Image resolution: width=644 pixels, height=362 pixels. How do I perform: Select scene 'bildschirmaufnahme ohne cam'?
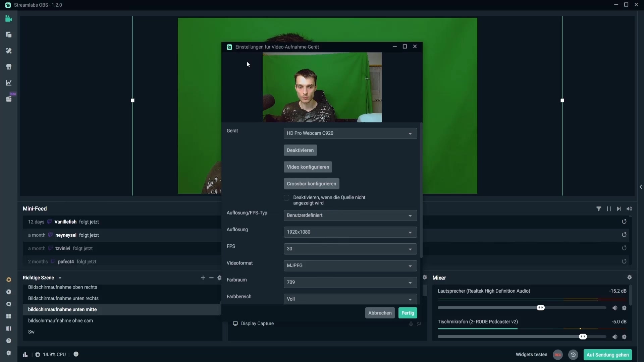(60, 321)
